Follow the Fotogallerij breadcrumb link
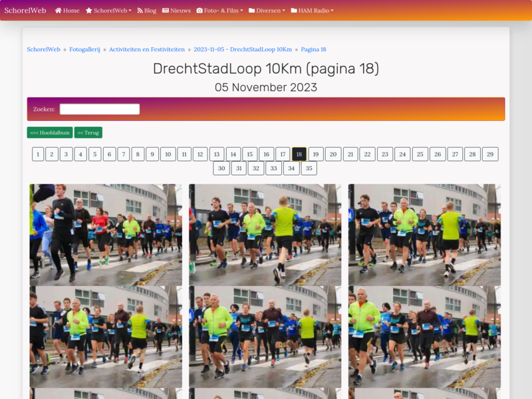Screen dimensions: 532x399 [85, 49]
